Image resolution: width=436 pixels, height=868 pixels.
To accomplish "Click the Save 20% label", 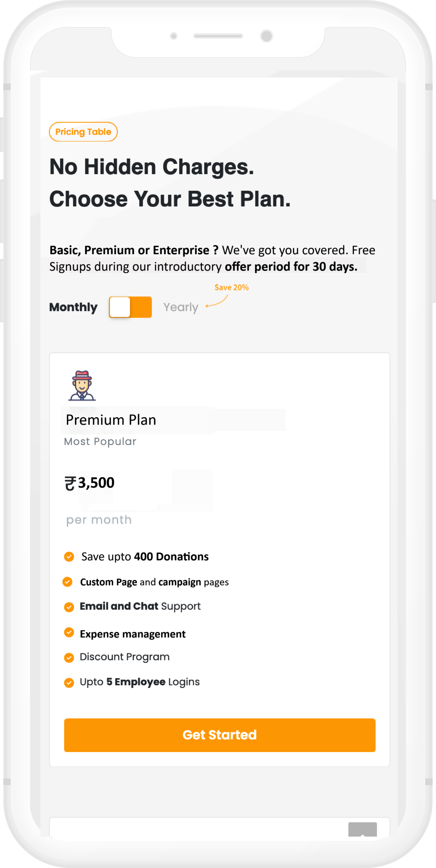I will pos(232,287).
